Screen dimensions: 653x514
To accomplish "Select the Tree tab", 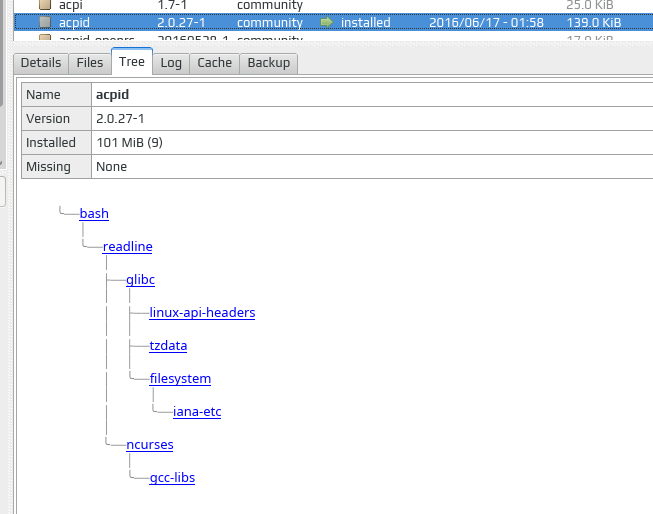I will click(132, 62).
